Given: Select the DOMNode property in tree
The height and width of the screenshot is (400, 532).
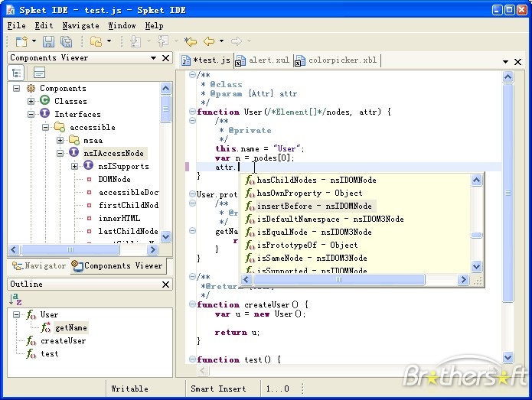Looking at the screenshot, I should pyautogui.click(x=114, y=179).
